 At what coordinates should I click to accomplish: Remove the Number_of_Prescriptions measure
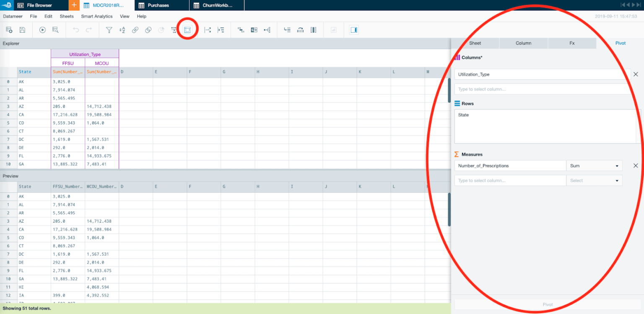click(x=636, y=166)
